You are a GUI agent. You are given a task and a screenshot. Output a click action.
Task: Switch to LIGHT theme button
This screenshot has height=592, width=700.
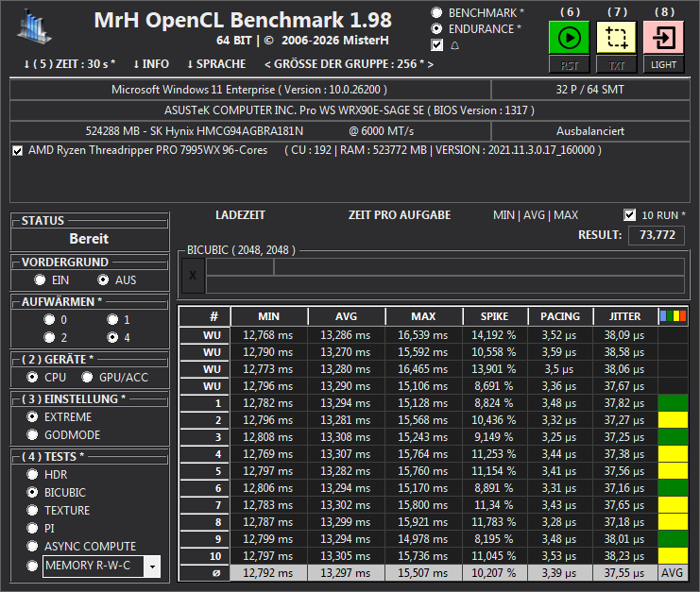[663, 65]
